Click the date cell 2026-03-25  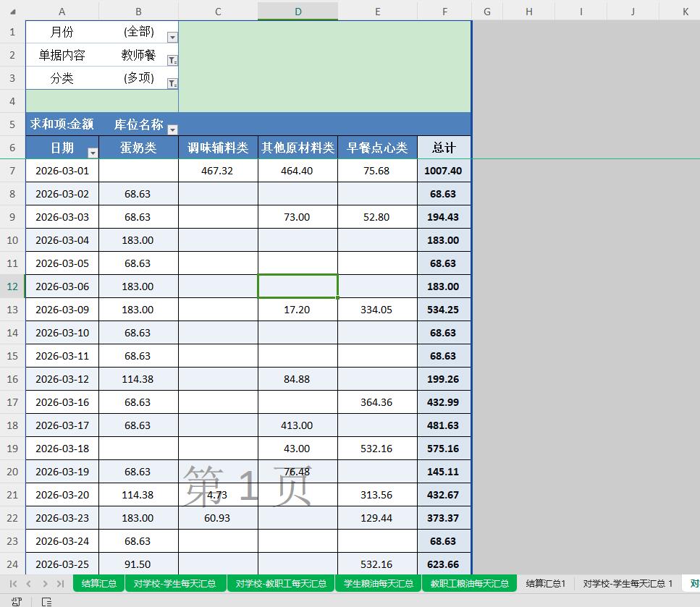[62, 564]
